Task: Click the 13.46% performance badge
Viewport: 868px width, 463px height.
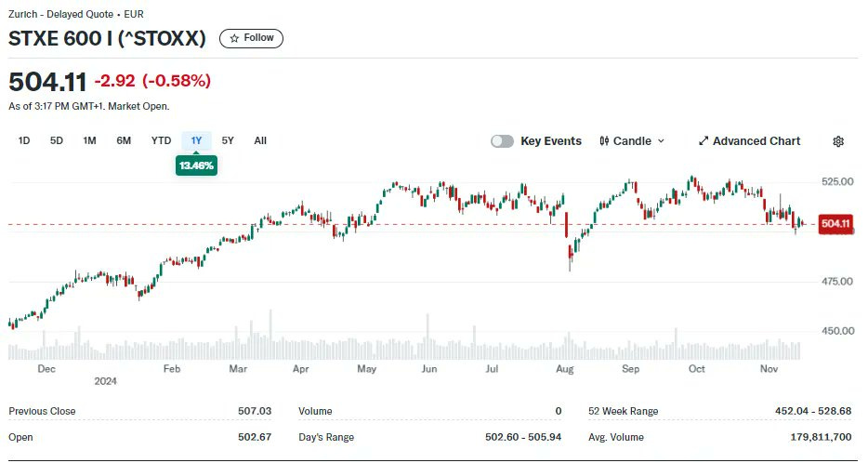Action: 196,165
